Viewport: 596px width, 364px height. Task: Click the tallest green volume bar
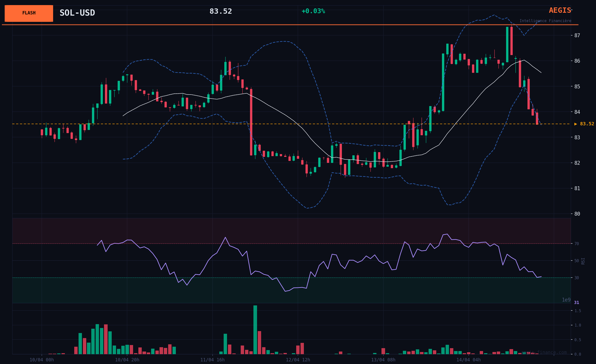[x=255, y=330]
